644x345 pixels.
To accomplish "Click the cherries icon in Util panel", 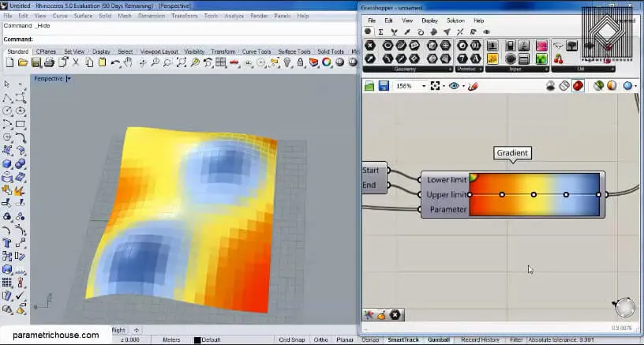I will coord(560,58).
